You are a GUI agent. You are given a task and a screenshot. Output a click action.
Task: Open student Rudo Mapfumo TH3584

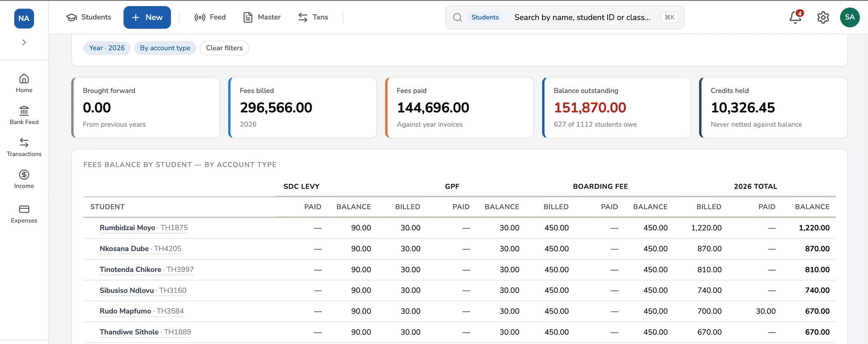[x=142, y=311]
